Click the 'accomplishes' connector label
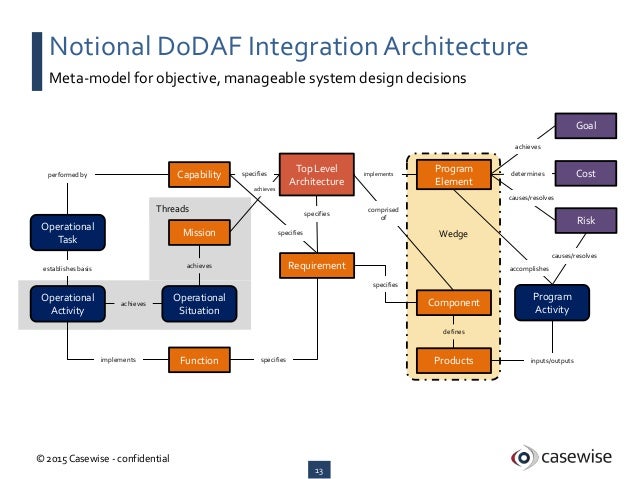The width and height of the screenshot is (638, 479). coord(529,269)
